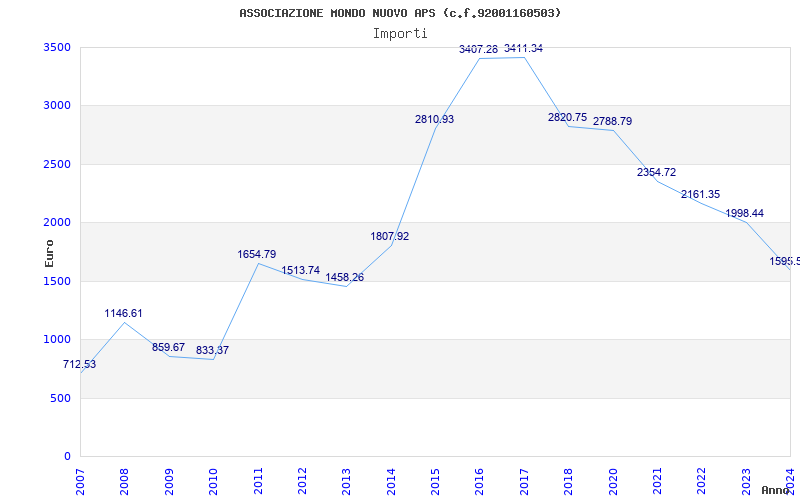Click the 2013 year axis label
The image size is (800, 500).
(x=346, y=482)
